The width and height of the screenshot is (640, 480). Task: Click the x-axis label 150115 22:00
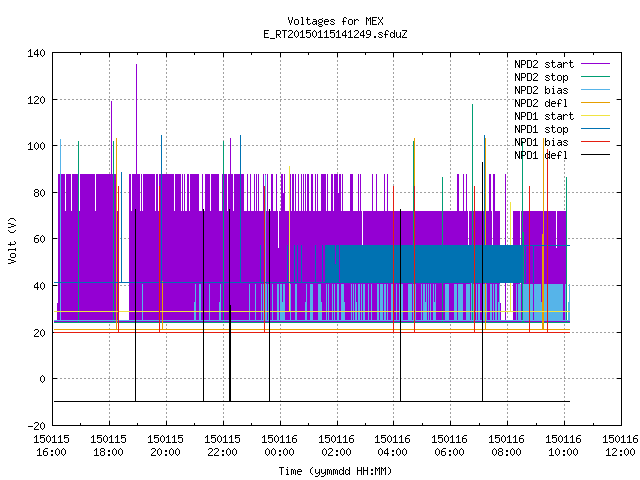222,446
